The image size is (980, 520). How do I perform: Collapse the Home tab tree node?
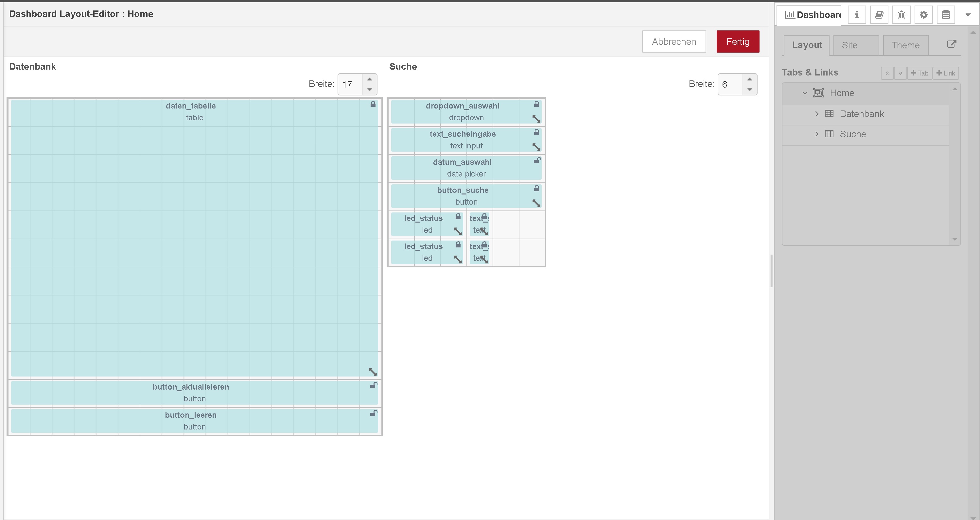pyautogui.click(x=805, y=93)
